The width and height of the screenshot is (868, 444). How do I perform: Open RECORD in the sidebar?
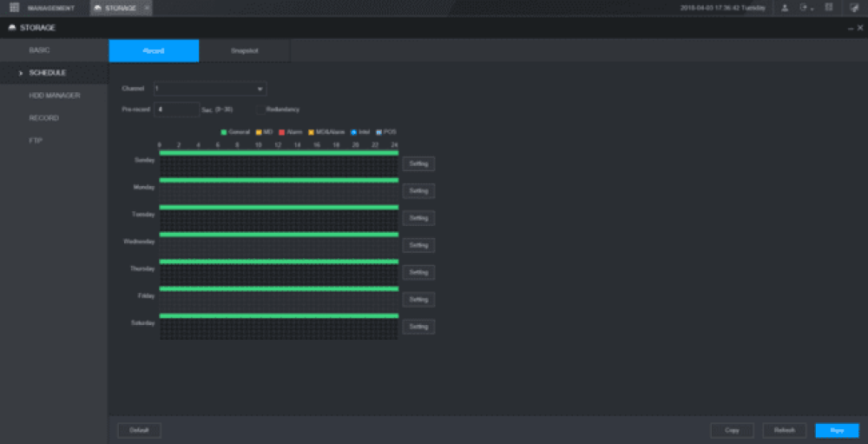(43, 118)
